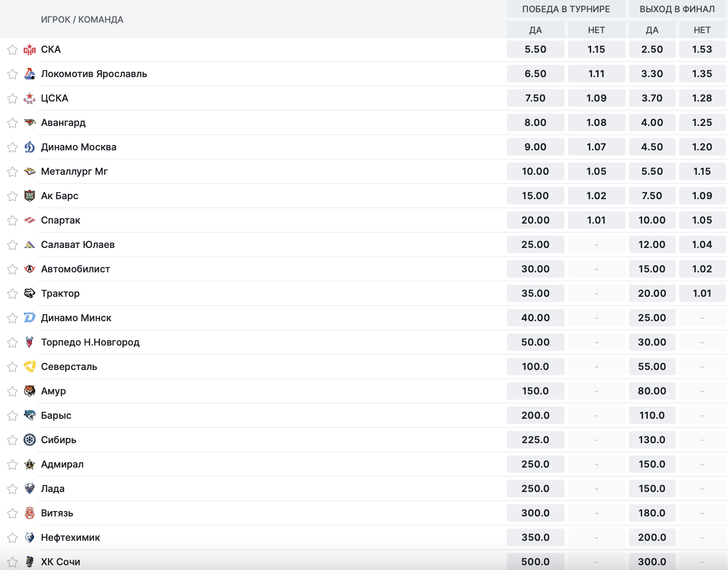Click the Торпедо Н.Новгород team logo
Viewport: 728px width, 570px height.
coord(30,343)
